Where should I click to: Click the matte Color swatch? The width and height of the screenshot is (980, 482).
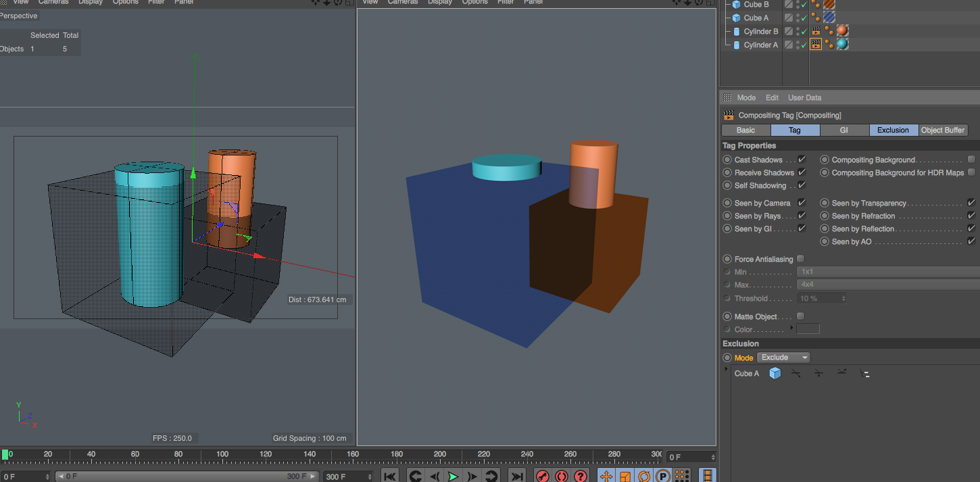[808, 329]
